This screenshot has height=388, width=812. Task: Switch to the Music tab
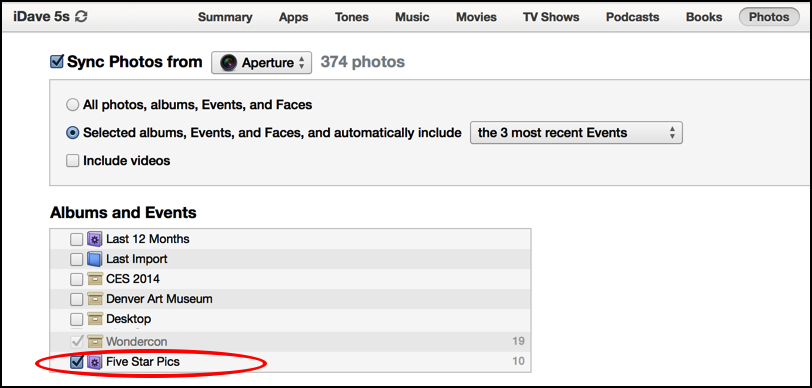pos(412,17)
